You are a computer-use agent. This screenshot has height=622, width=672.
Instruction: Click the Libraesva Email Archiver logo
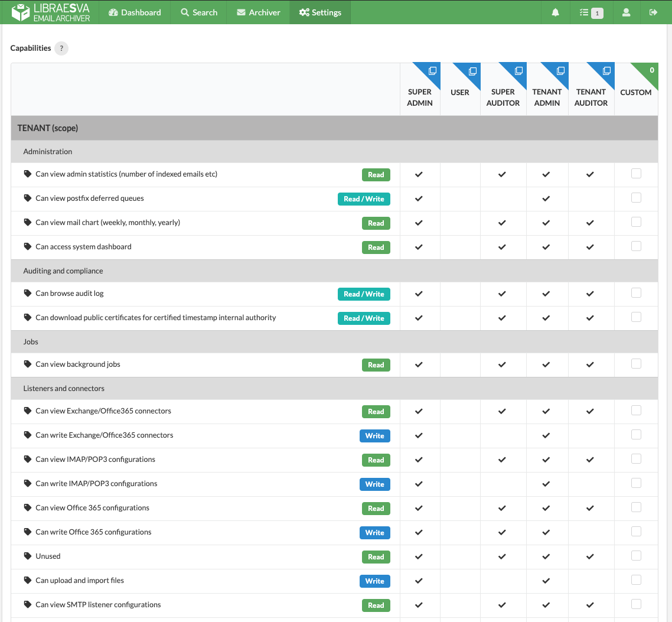tap(51, 12)
